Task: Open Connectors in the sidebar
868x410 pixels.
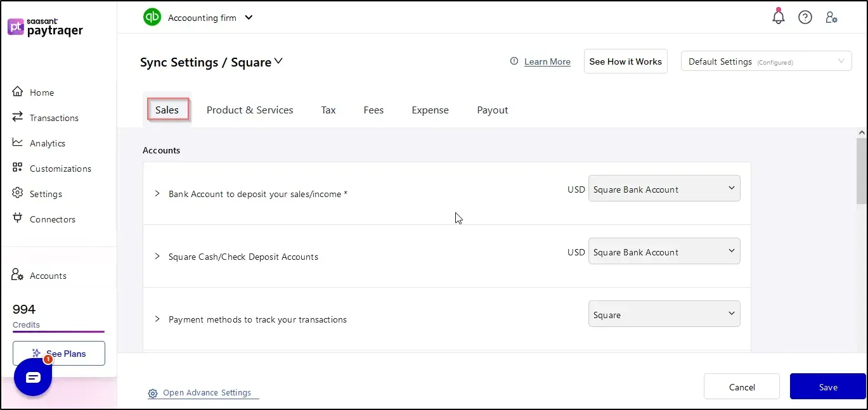Action: (53, 219)
